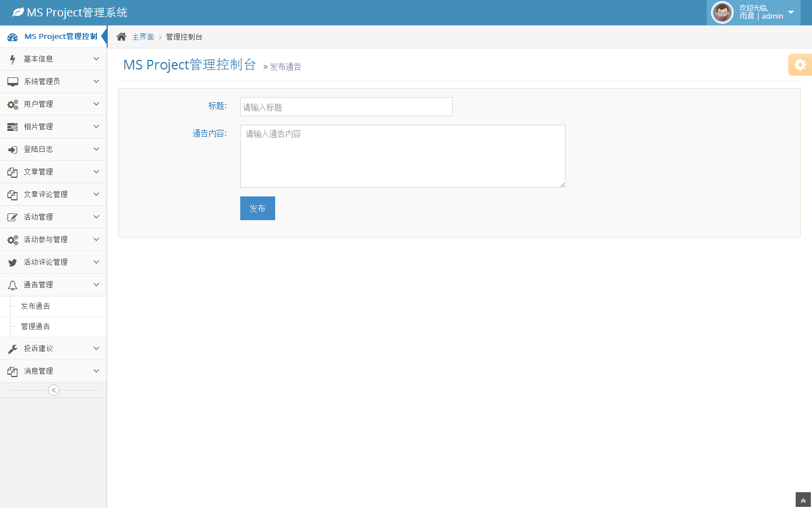The image size is (812, 508).
Task: Click the home icon in breadcrumb
Action: [121, 37]
